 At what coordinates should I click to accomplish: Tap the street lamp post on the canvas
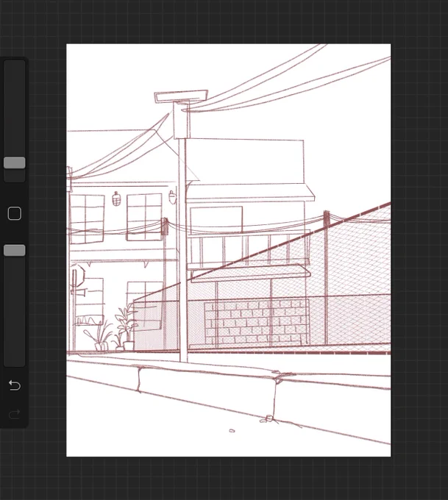[183, 249]
